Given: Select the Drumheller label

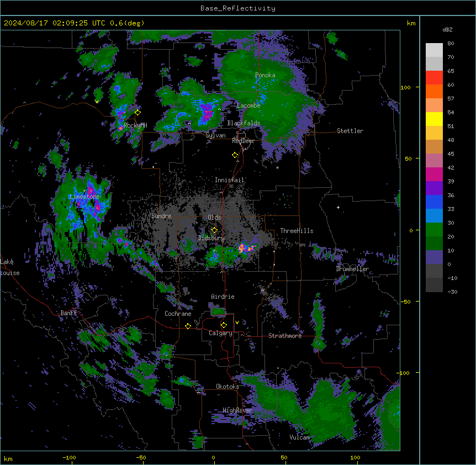Looking at the screenshot, I should (x=352, y=269).
